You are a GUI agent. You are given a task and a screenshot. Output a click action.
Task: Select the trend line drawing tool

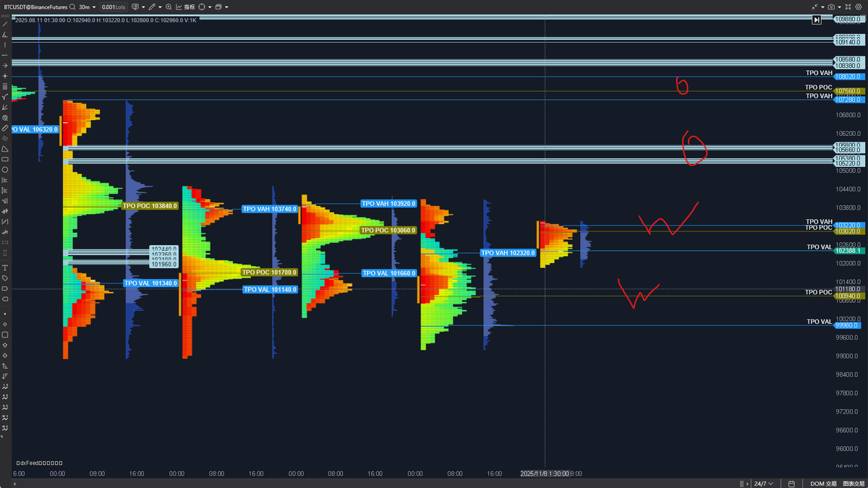point(5,24)
